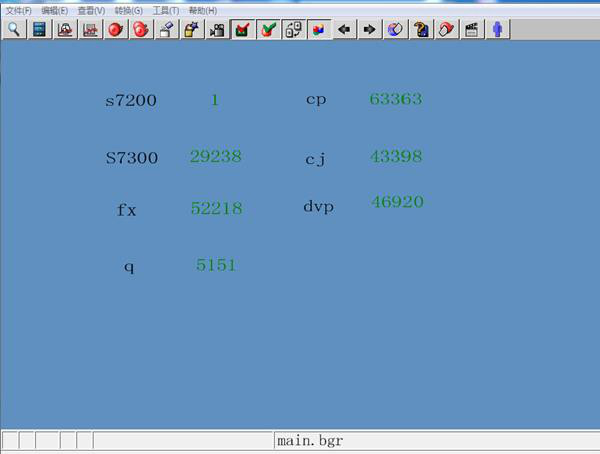
Task: Open the 文件(F) menu
Action: pos(18,11)
